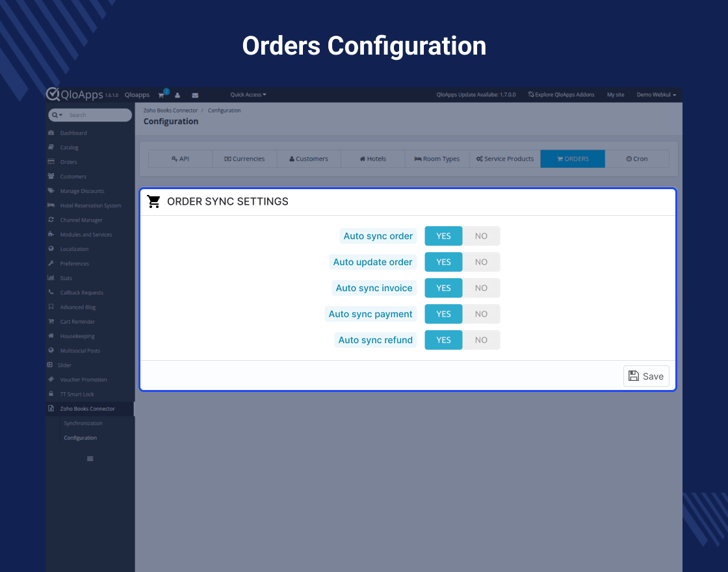Screen dimensions: 728x572
Task: Click the Auto update order label
Action: coord(372,262)
